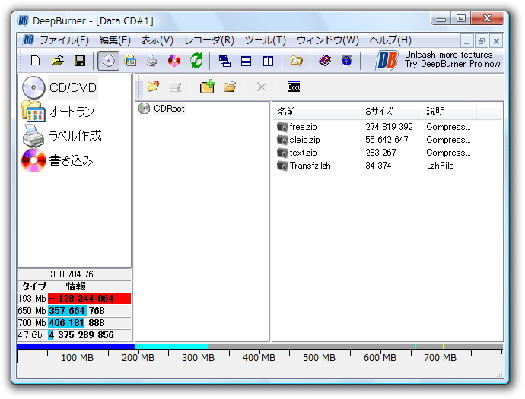Click the open folder icon in file toolbar

tap(230, 87)
